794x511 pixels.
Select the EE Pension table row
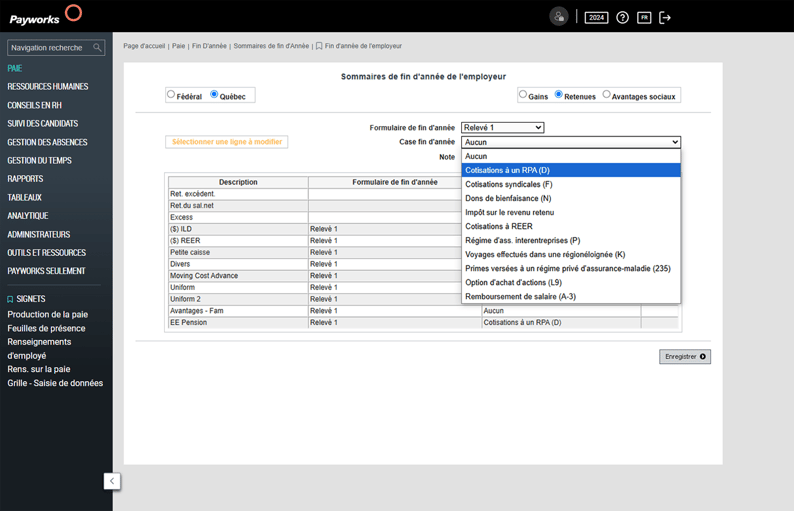(423, 322)
